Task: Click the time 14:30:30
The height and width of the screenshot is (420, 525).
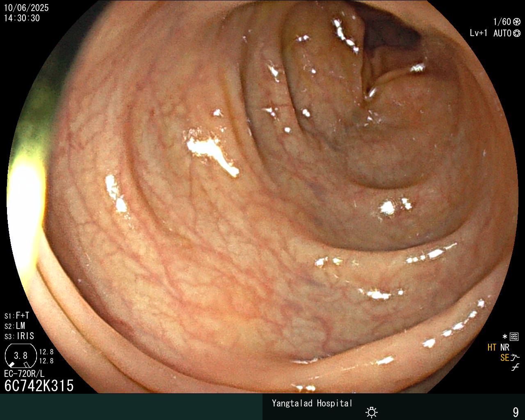Action: pos(22,18)
